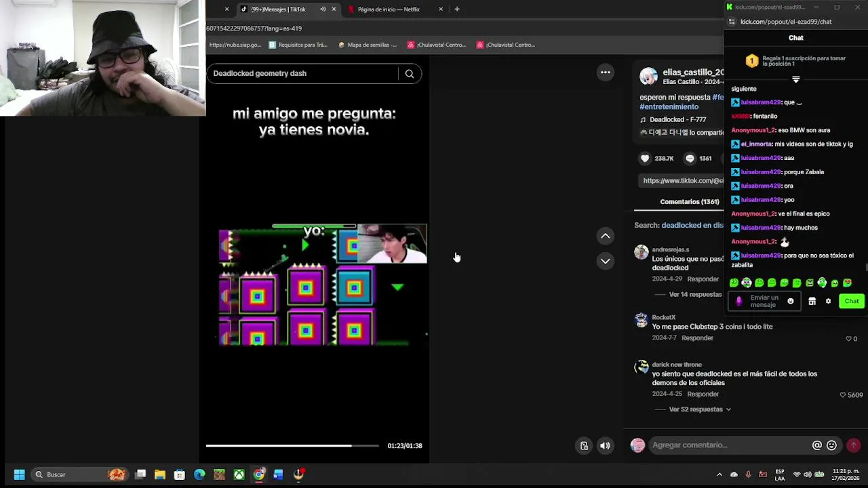Image resolution: width=868 pixels, height=488 pixels.
Task: Go to next video with down arrow
Action: click(x=606, y=261)
